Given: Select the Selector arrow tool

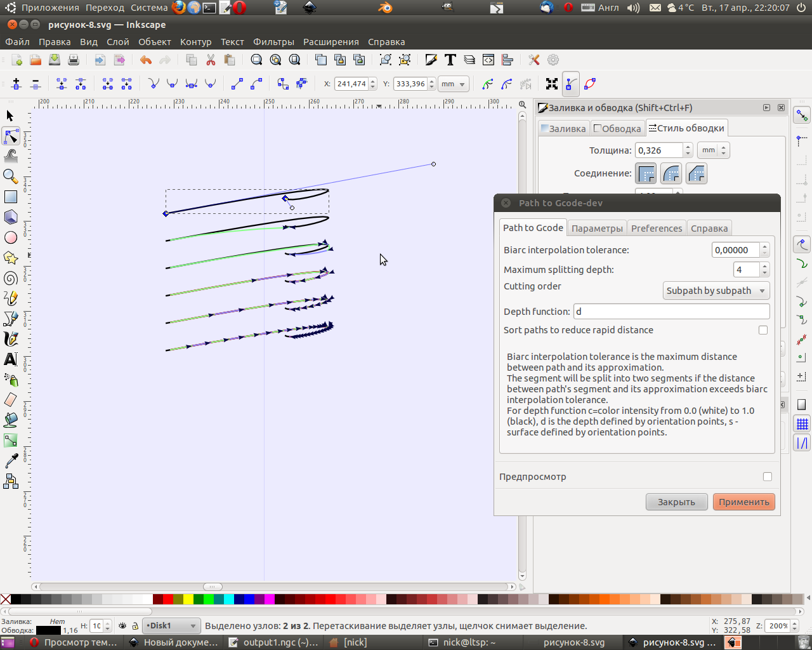Looking at the screenshot, I should (10, 116).
